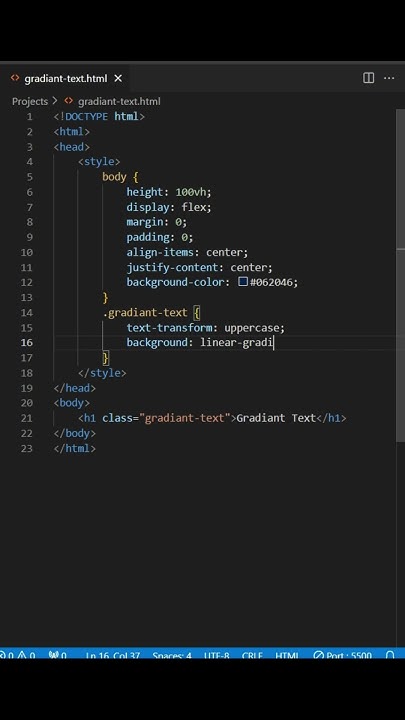Click CRLF end of line selector
The height and width of the screenshot is (720, 405).
(x=252, y=655)
